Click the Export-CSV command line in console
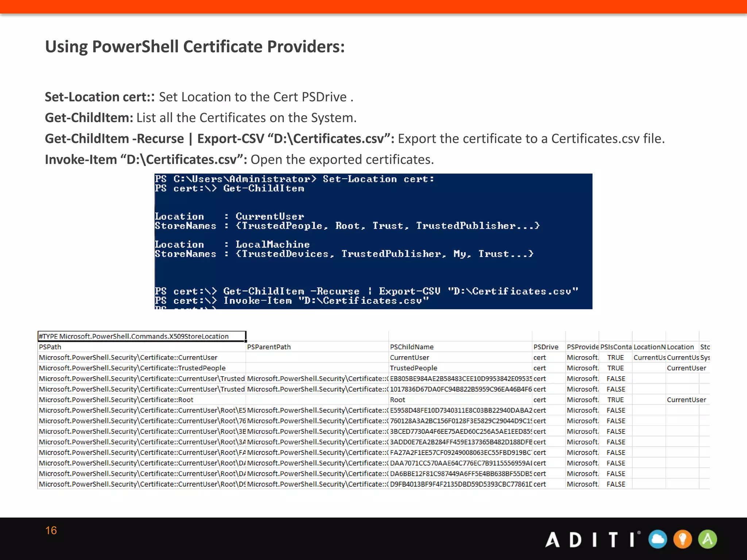 [x=367, y=291]
